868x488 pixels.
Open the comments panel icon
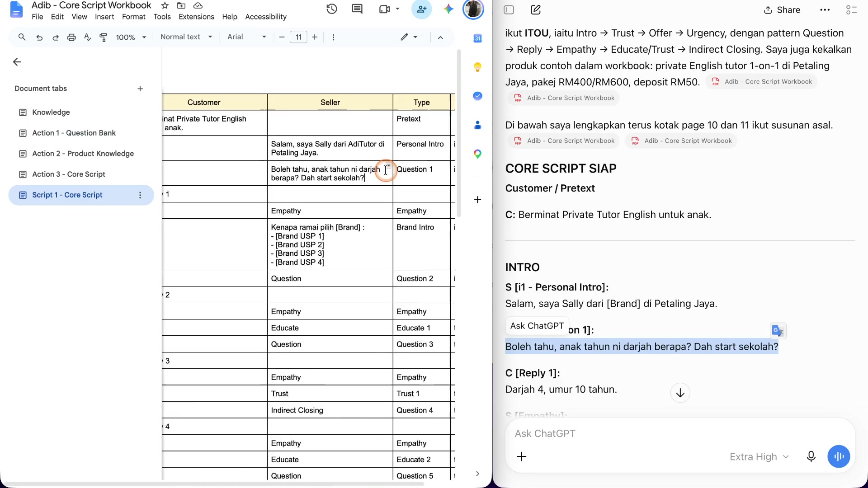point(357,9)
